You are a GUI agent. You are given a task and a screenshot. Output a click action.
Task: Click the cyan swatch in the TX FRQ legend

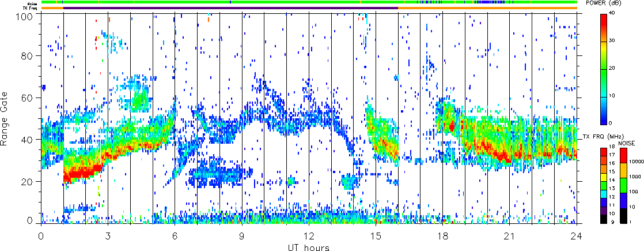click(604, 194)
